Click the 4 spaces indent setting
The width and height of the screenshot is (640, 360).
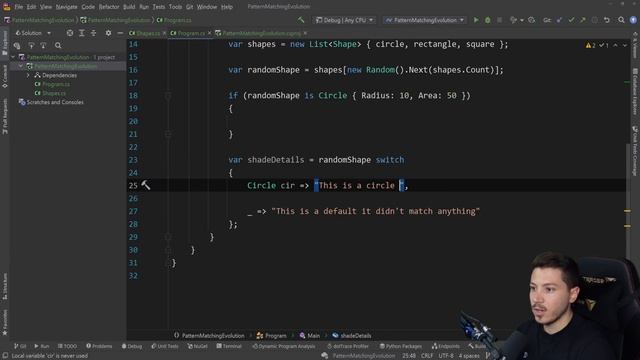click(x=469, y=356)
